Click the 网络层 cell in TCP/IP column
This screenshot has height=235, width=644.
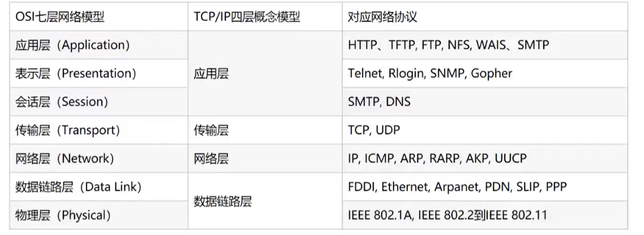[265, 159]
